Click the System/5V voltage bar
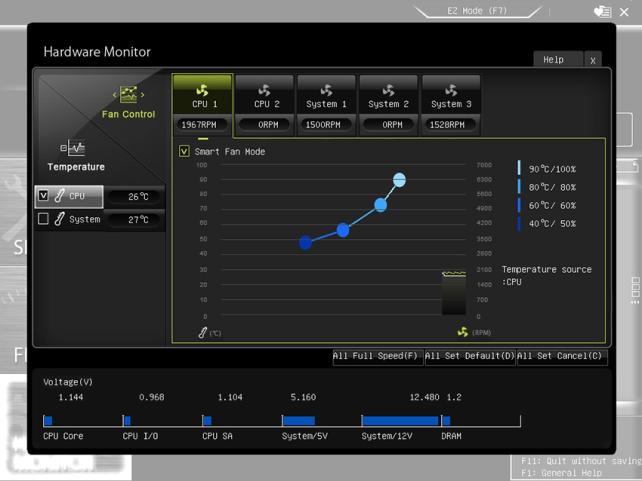The image size is (642, 481). point(299,420)
